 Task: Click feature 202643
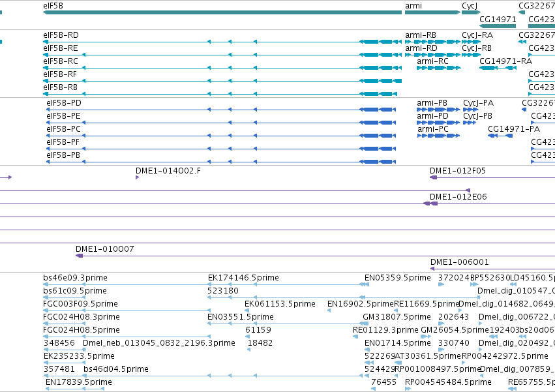tap(454, 317)
